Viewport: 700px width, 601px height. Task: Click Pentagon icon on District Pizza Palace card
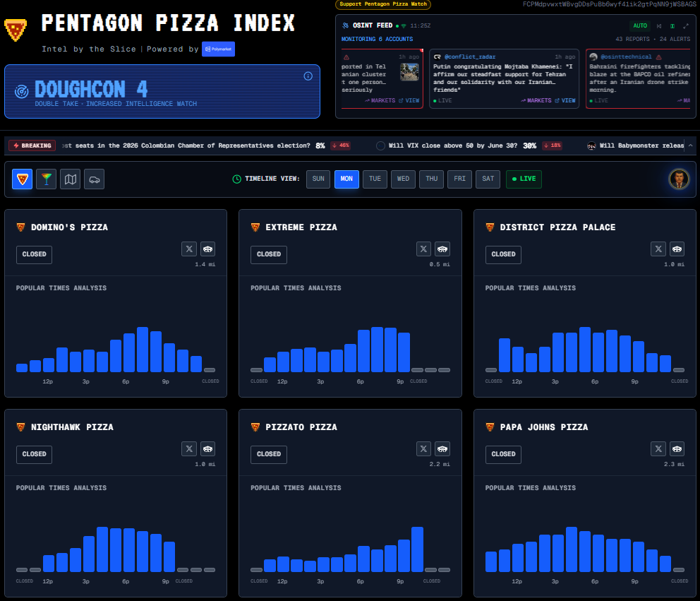[x=677, y=249]
